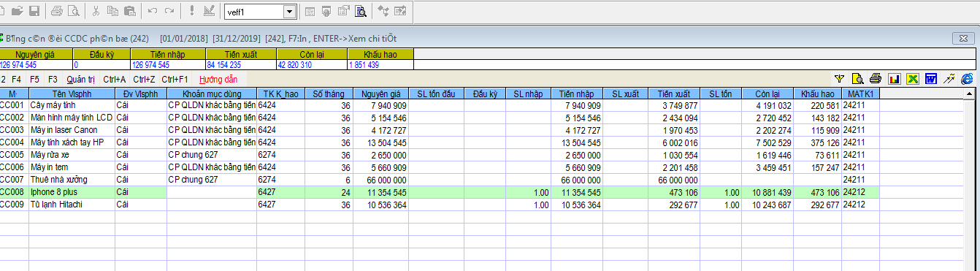The height and width of the screenshot is (271, 980).
Task: Close the CCDC report window
Action: pyautogui.click(x=964, y=38)
